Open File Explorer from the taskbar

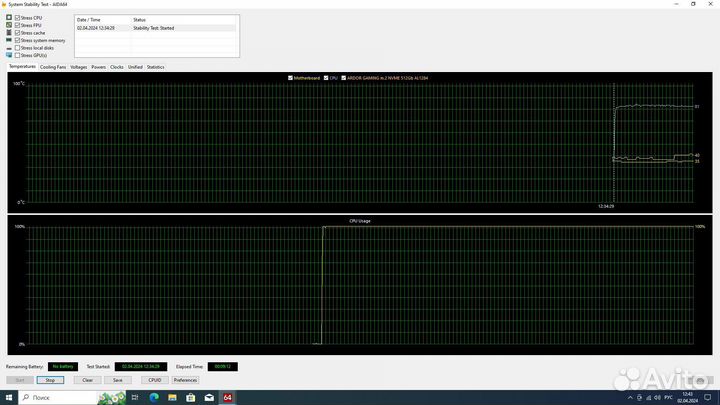point(172,397)
